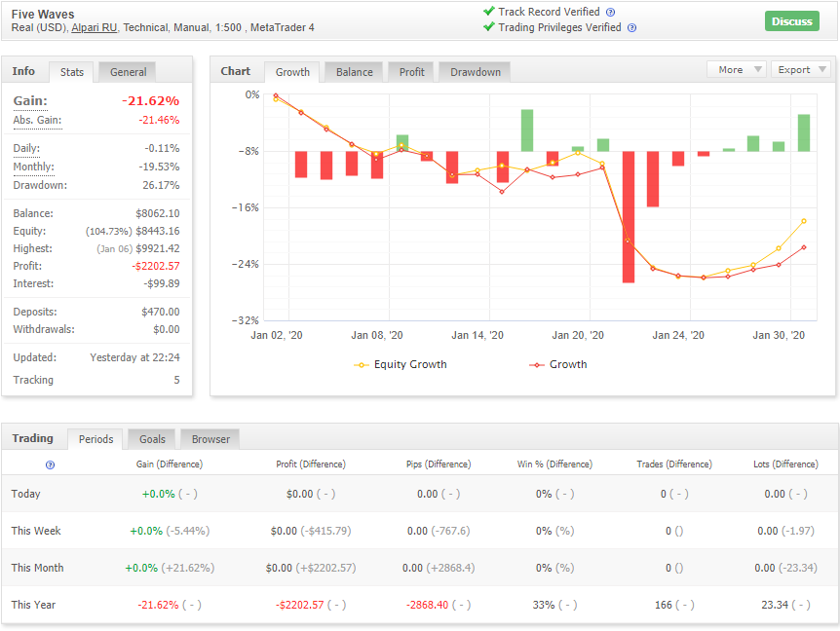Click the Win % (Difference) column header
The width and height of the screenshot is (840, 631).
coord(554,464)
